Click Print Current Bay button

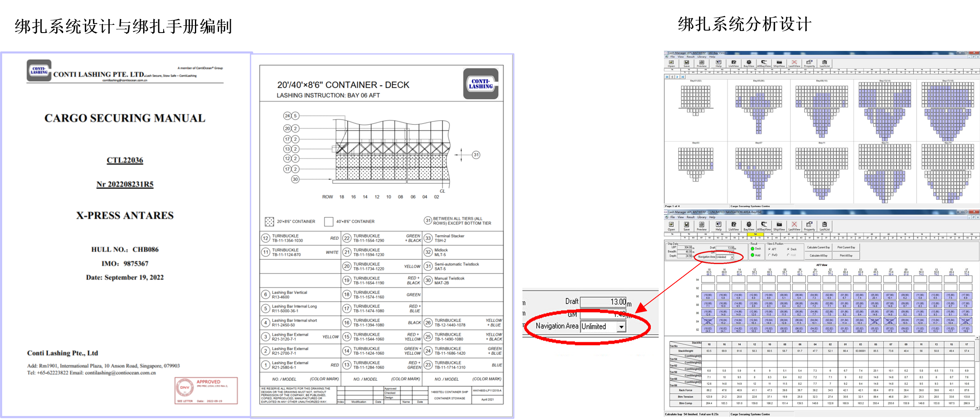(x=846, y=247)
